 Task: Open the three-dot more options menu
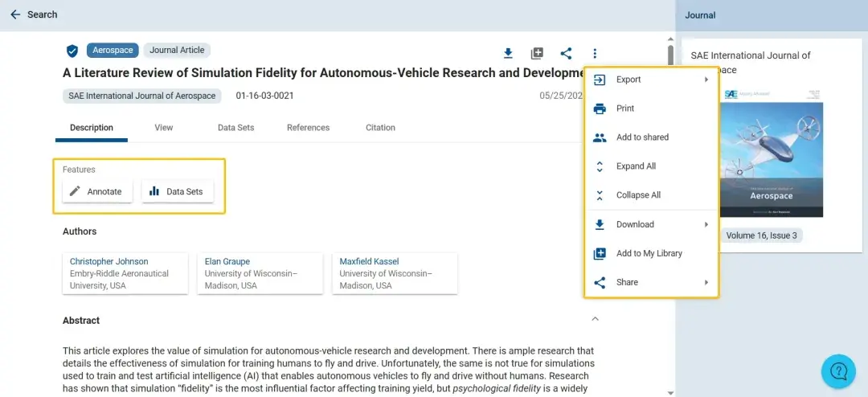595,54
